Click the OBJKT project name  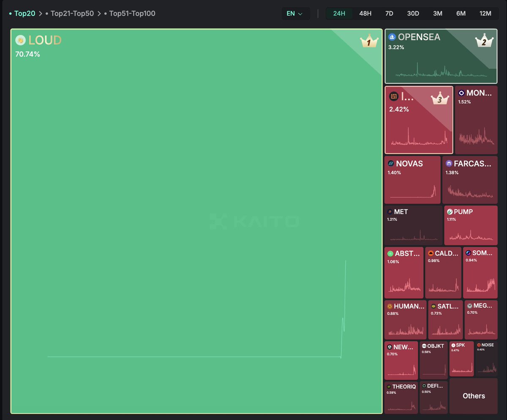pos(436,346)
